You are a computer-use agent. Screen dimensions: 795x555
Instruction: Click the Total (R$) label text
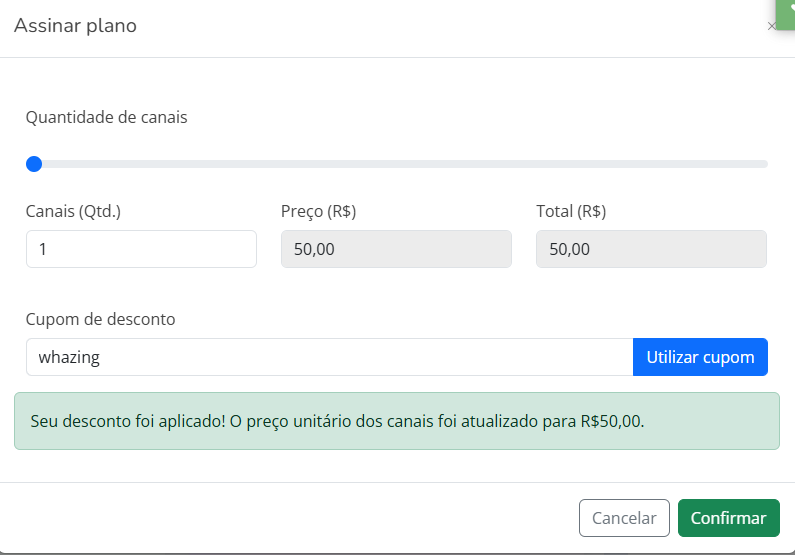click(x=571, y=211)
